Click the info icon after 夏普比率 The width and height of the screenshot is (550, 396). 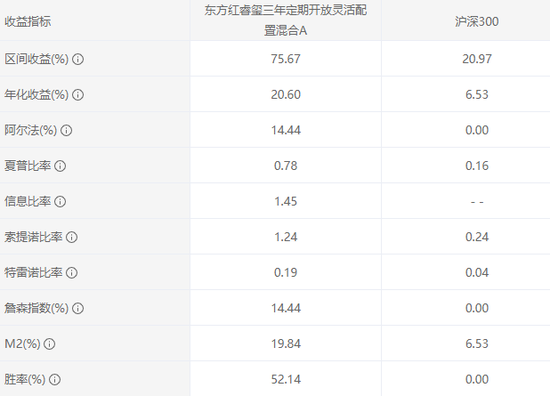point(60,166)
